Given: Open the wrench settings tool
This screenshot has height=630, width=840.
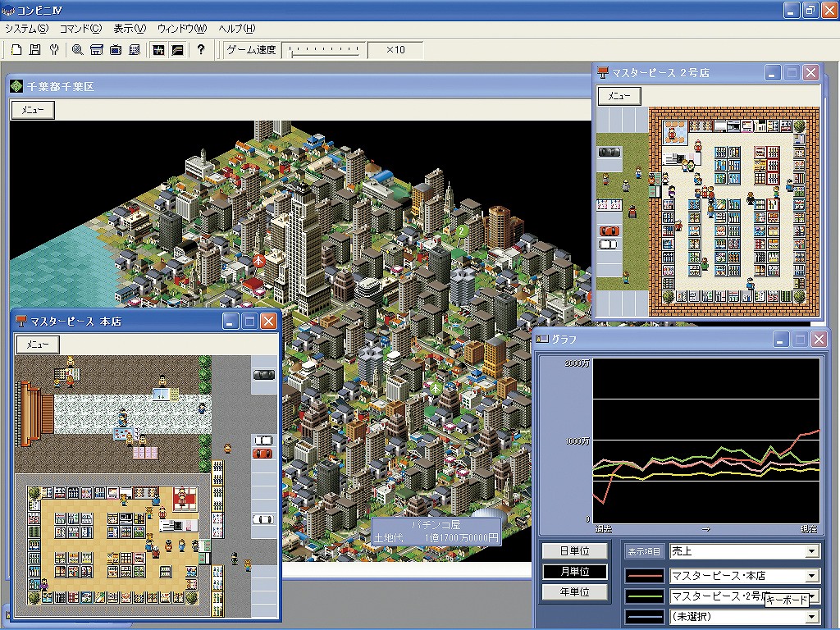Looking at the screenshot, I should click(x=54, y=50).
